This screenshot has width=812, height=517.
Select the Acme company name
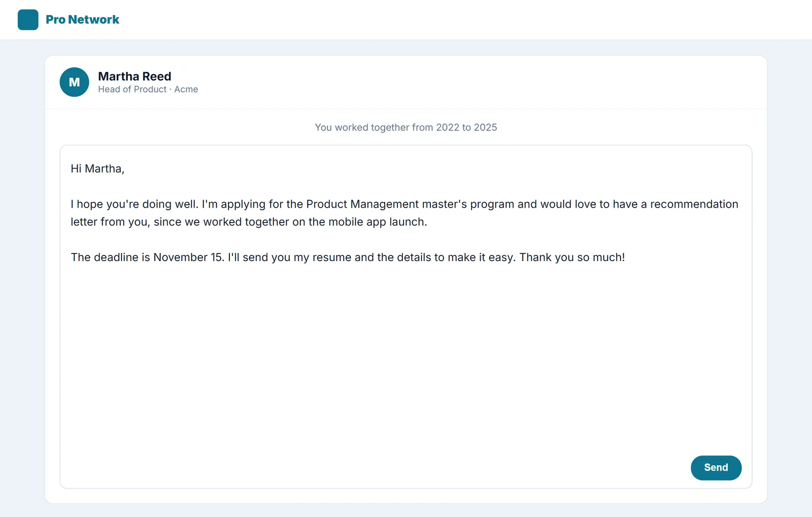186,89
